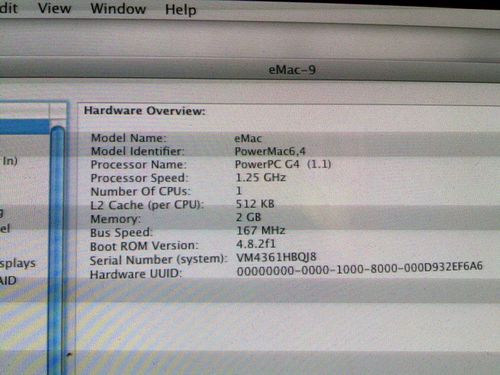
Task: Click the Boot ROM Version value 4.8.2f1
Action: tap(256, 244)
